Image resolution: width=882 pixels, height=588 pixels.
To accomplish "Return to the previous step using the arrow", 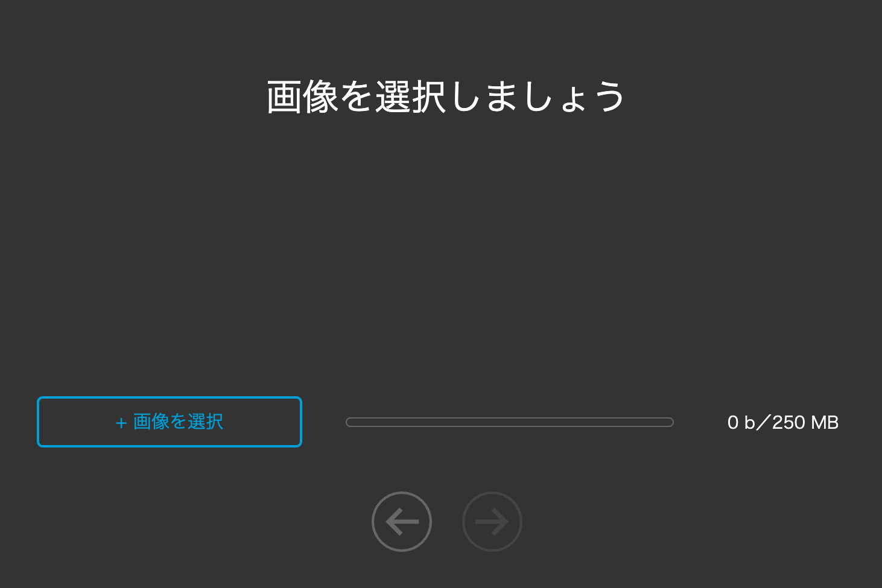I will [x=402, y=522].
